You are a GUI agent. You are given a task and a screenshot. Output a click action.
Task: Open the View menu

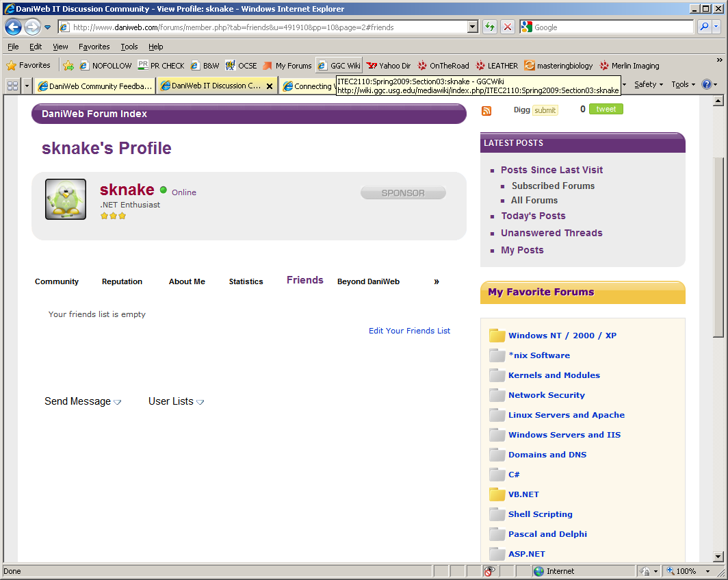tap(60, 47)
